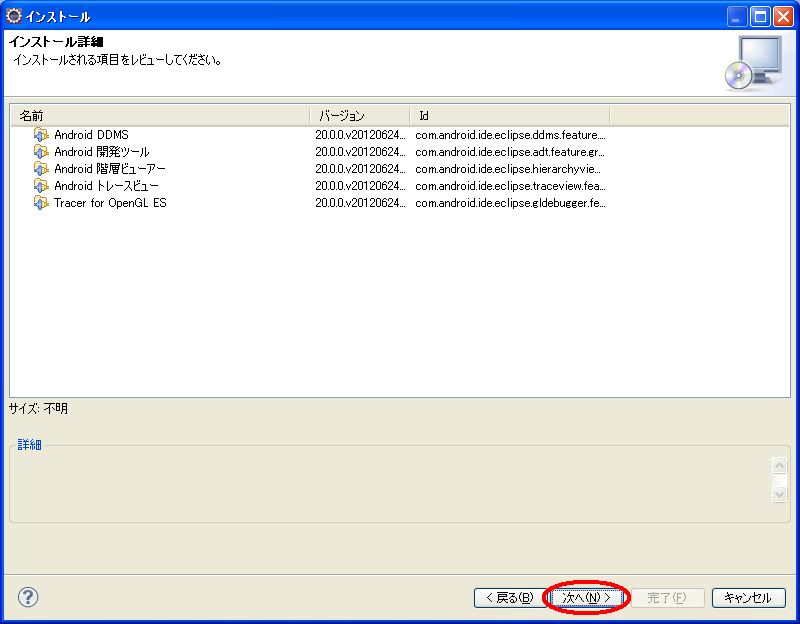Click the Id column header
Screen dimensions: 800x624
click(x=510, y=116)
